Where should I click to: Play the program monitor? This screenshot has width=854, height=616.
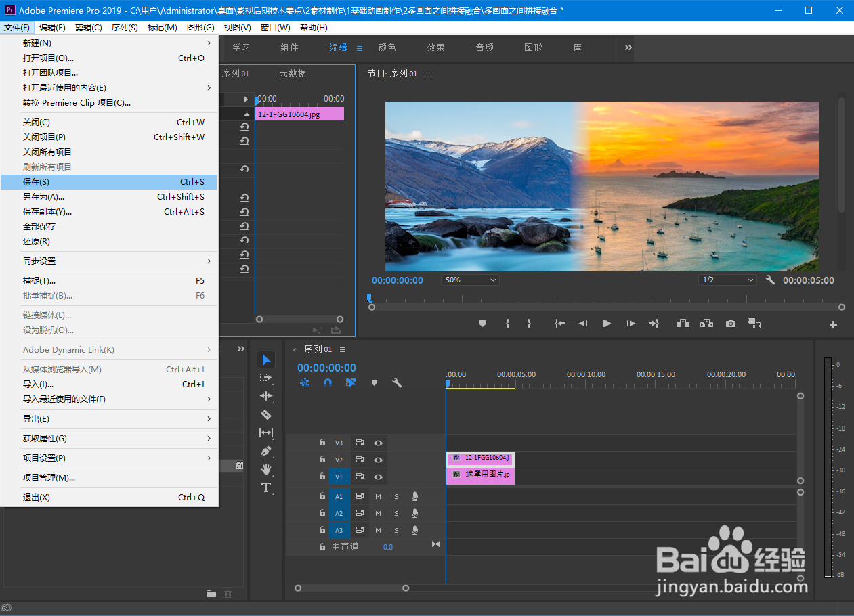pos(606,324)
